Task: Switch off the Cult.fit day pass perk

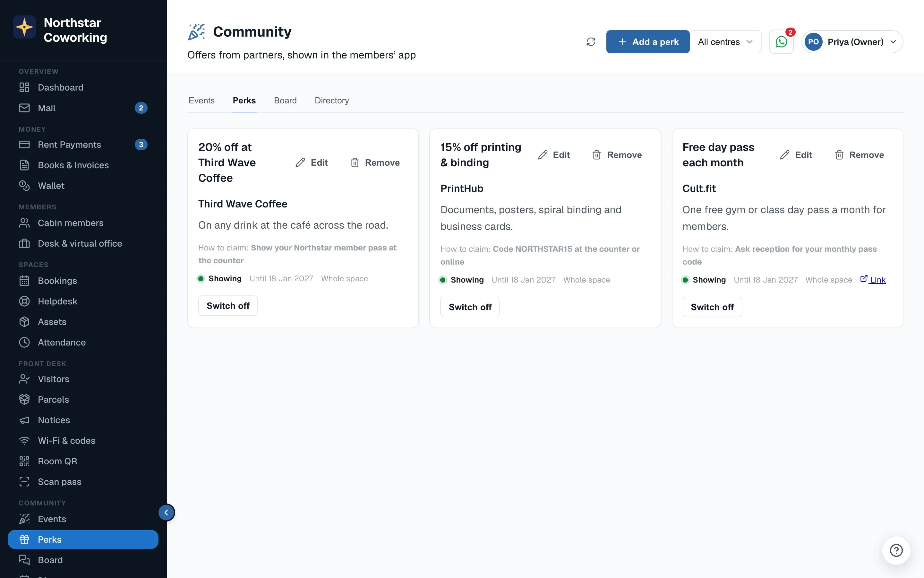Action: [x=712, y=307]
